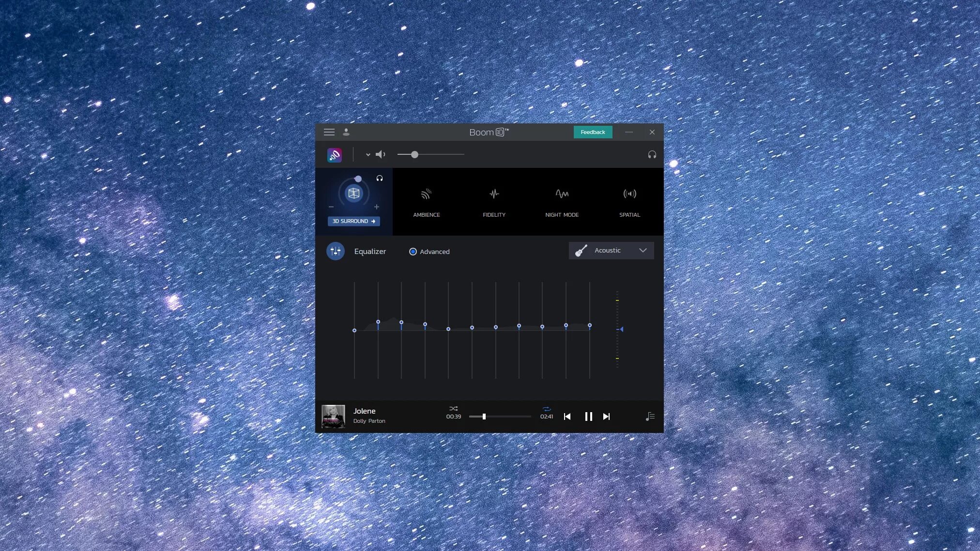Toggle shuffle playback
The image size is (980, 551).
453,409
